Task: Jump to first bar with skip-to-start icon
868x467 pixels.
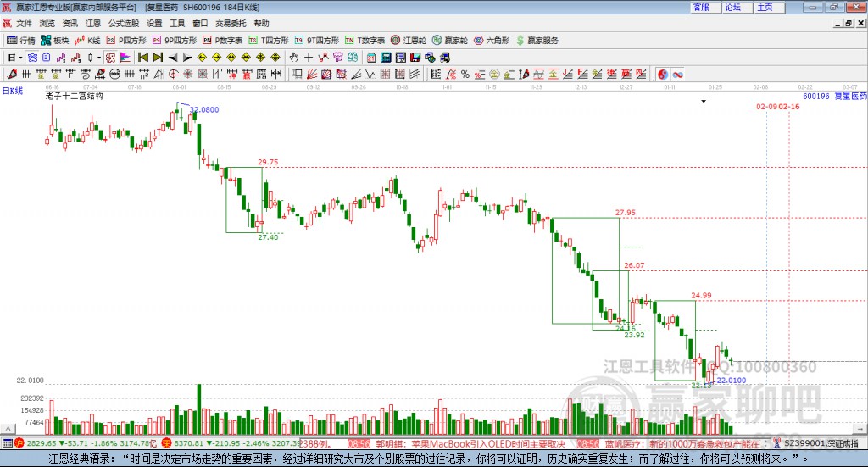Action: (x=143, y=58)
